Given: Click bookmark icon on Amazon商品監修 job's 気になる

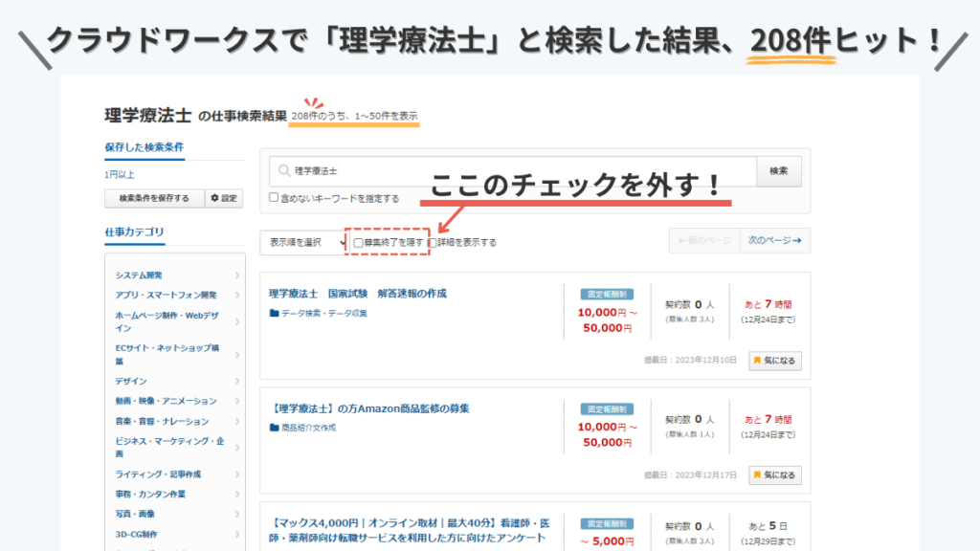Looking at the screenshot, I should click(758, 475).
